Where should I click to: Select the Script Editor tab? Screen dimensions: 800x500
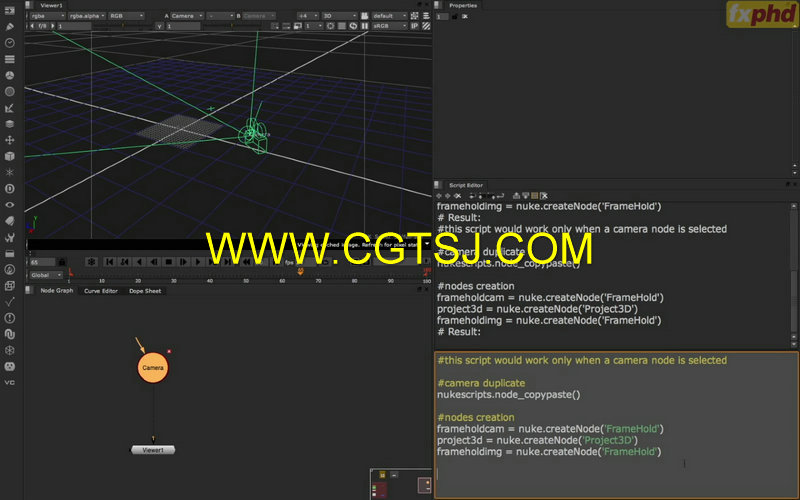point(465,185)
